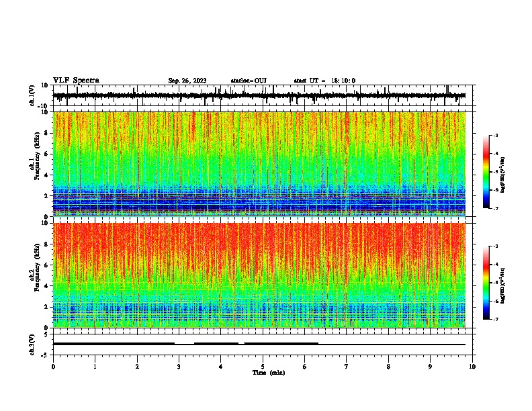Viewport: 532px width, 411px height.
Task: Click the "ch.2 Frequency (kHz)" axis label
Action: 34,267
